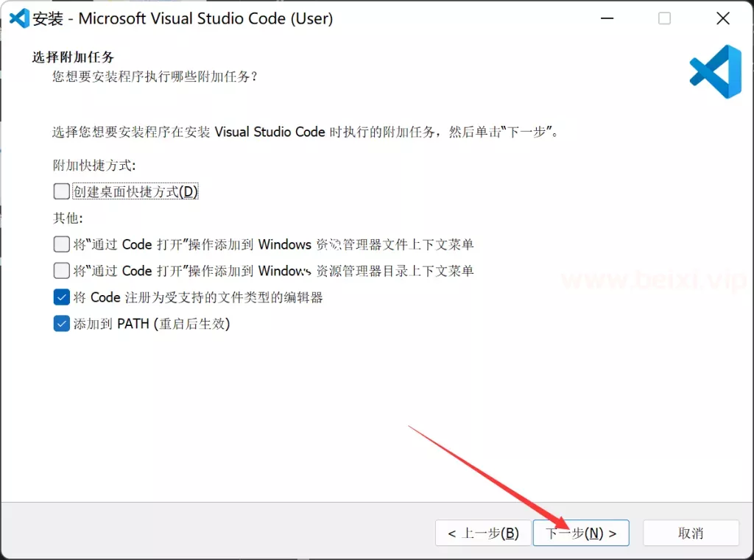Enable the create desktop shortcut checkbox
Screen dimensions: 754x560
tap(62, 191)
